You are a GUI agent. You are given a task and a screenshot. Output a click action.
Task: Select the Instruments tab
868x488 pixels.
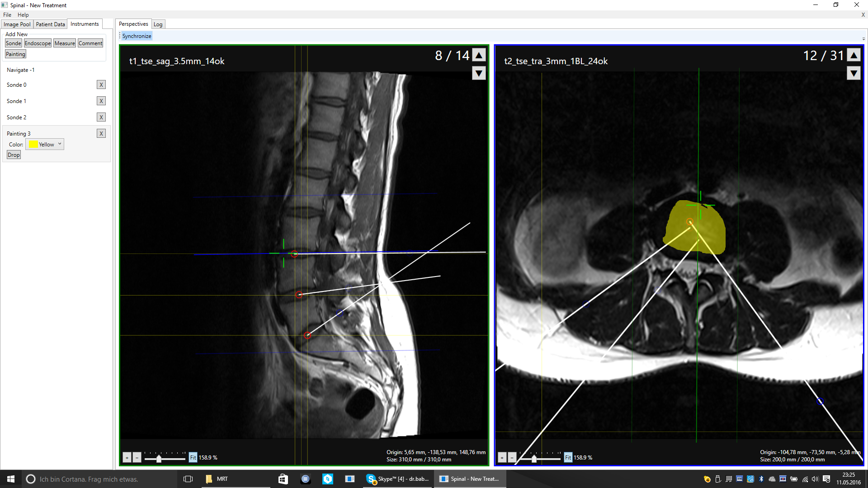click(x=85, y=24)
